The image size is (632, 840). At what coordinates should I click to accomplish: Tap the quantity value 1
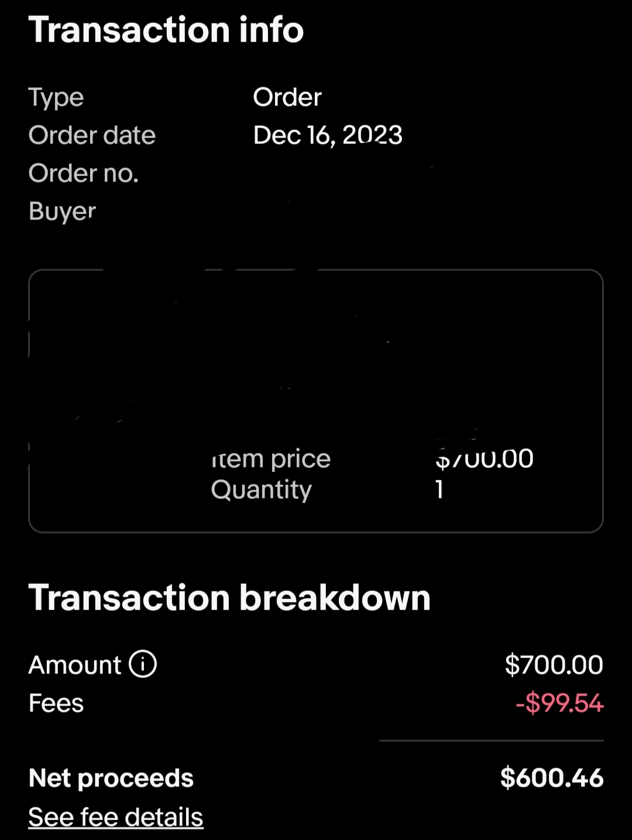pyautogui.click(x=439, y=489)
